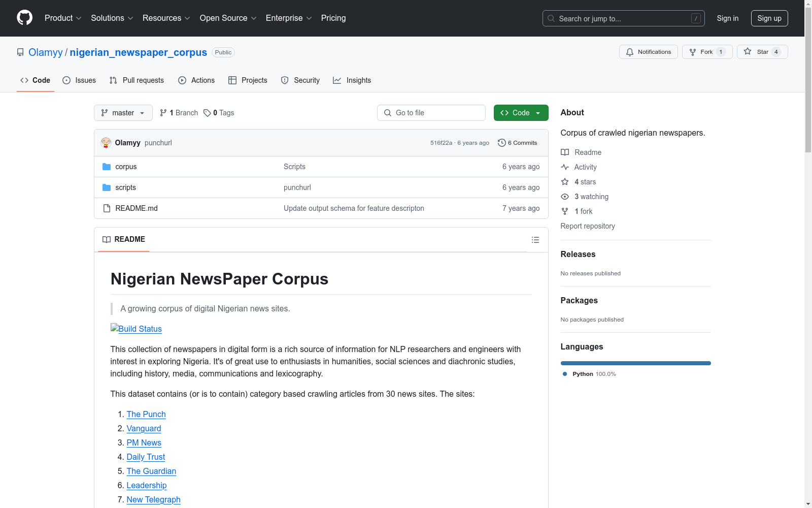Screen dimensions: 812x508
Task: Open the New Telegraph site link
Action: pyautogui.click(x=154, y=499)
